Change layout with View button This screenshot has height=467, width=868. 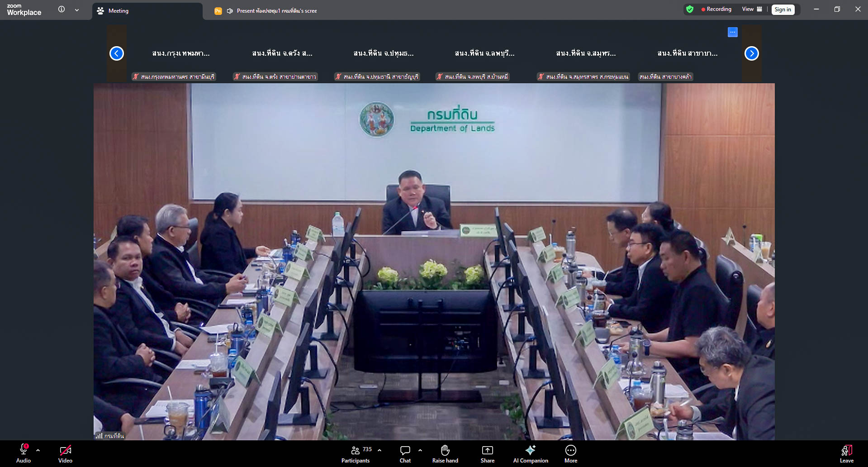click(752, 9)
